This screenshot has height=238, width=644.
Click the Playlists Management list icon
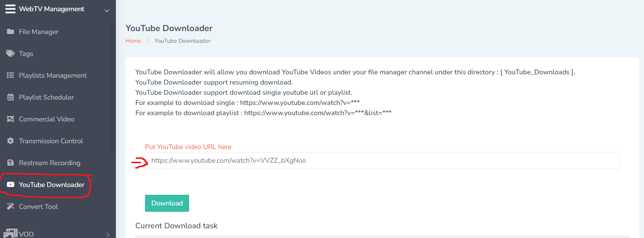[x=10, y=75]
